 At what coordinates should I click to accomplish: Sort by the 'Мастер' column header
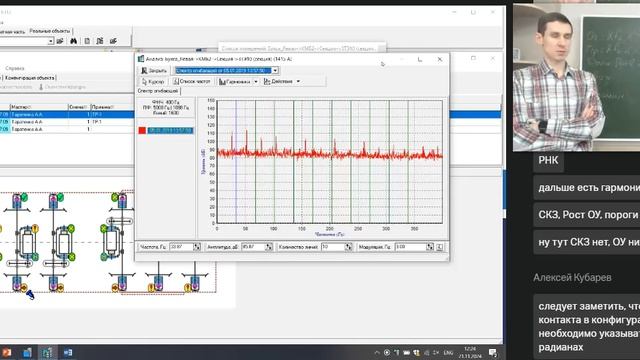tap(39, 107)
